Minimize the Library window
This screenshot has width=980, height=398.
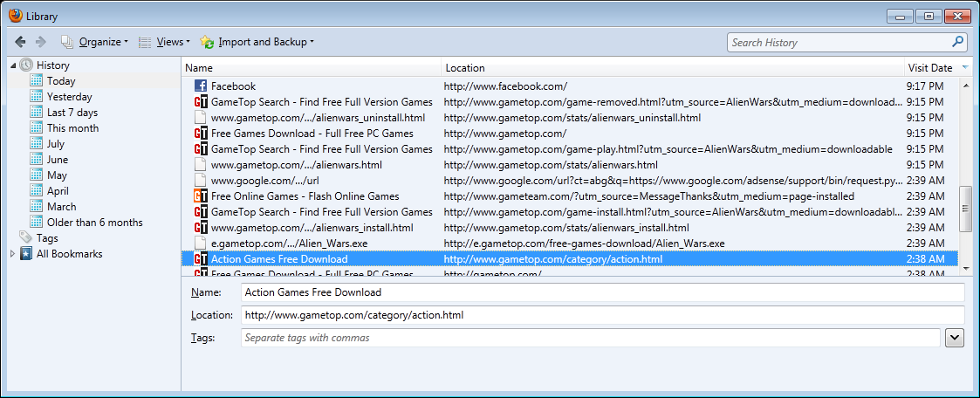click(901, 17)
